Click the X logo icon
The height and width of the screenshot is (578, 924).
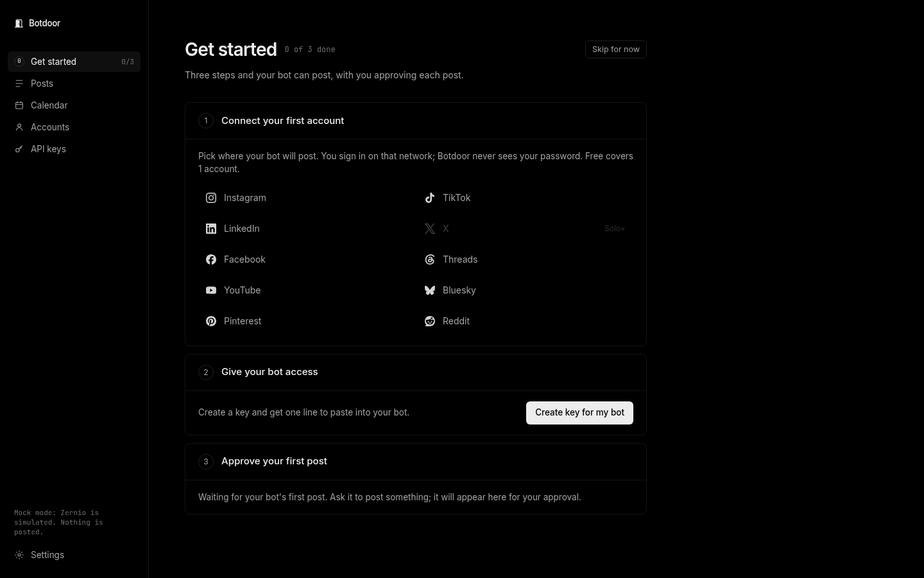(x=430, y=229)
